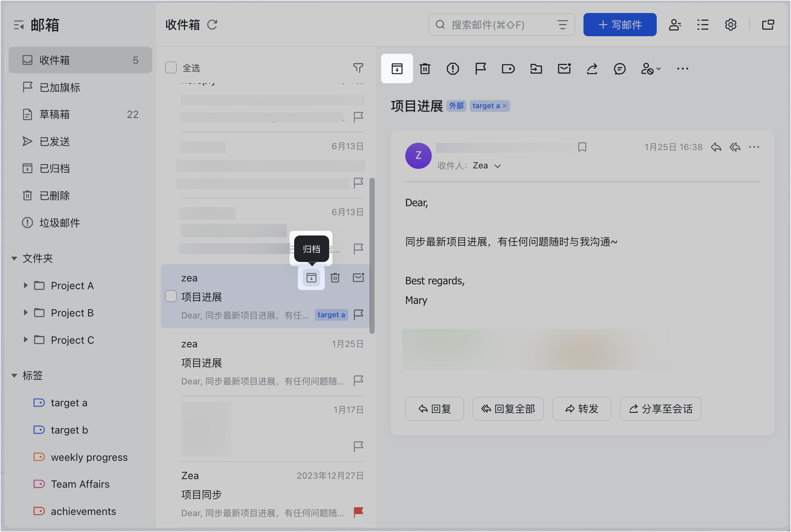Refresh the inbox with the reload icon
The image size is (791, 532).
click(x=212, y=25)
